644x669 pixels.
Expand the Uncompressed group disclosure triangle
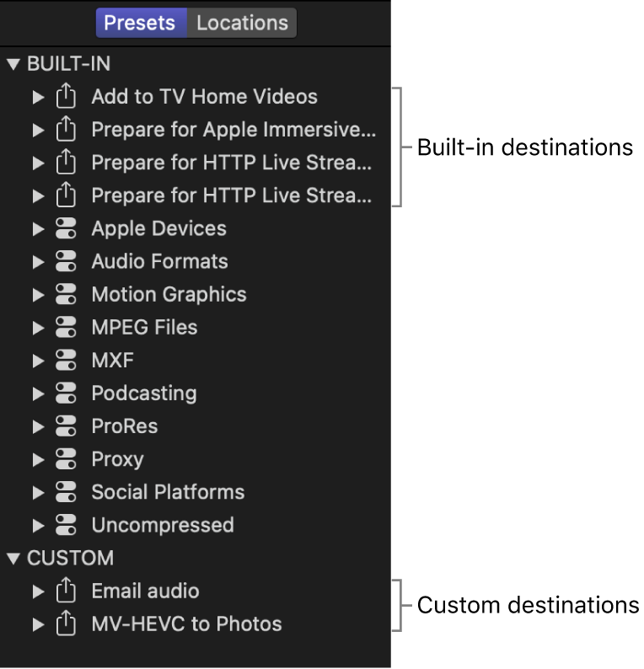(x=38, y=525)
